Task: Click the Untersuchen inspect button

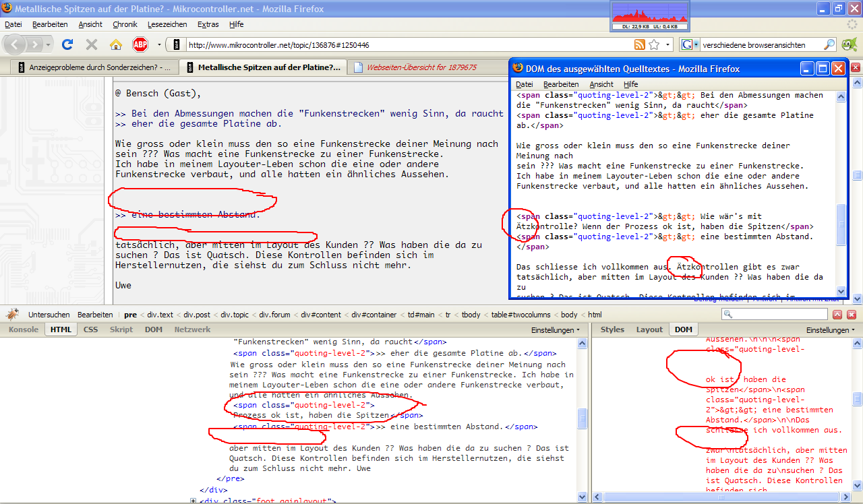Action: coord(49,315)
